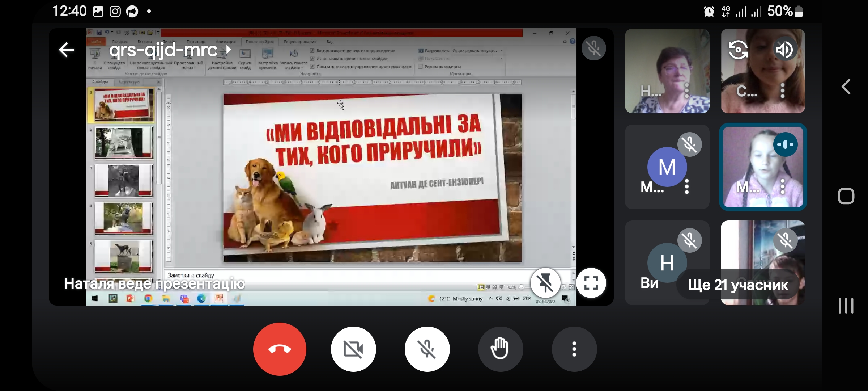Unmute your microphone
The height and width of the screenshot is (391, 868).
point(427,349)
